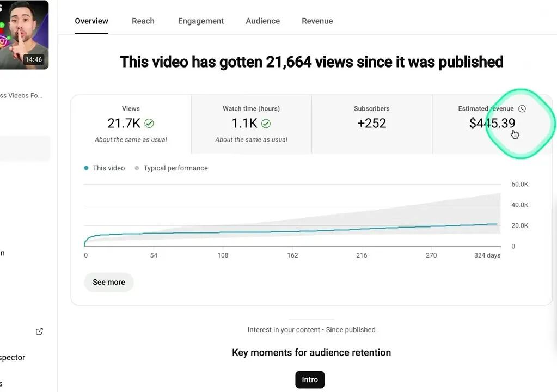Click the green checkmark next to Views

[x=149, y=123]
